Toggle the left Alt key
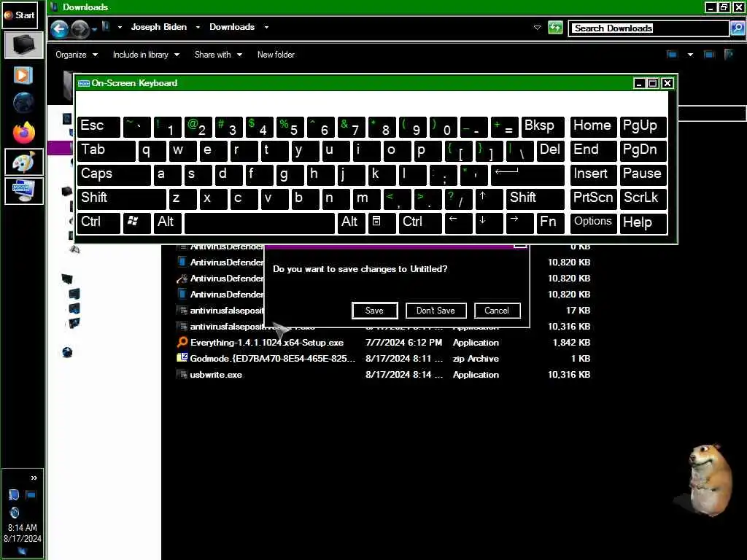Screen dimensions: 747x560 pyautogui.click(x=167, y=222)
